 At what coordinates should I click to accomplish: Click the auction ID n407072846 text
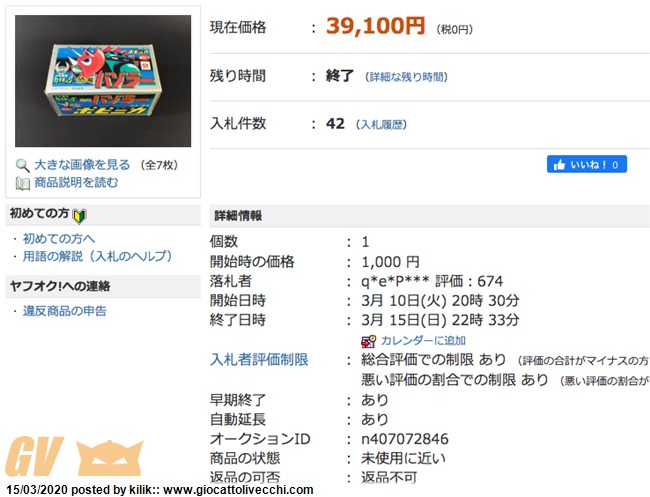pos(405,439)
